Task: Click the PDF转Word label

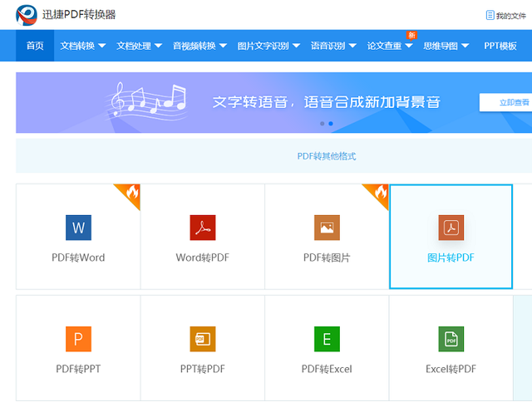Action: 78,257
